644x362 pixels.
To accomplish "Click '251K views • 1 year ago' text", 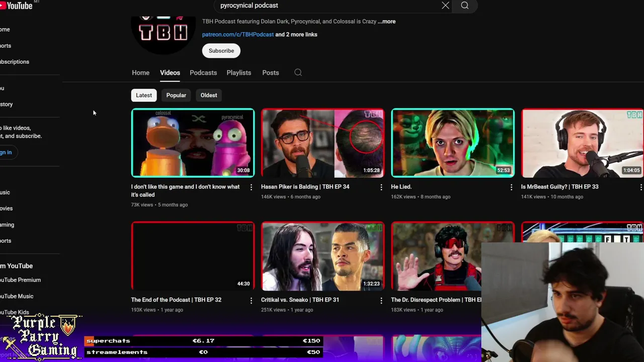I will 287,310.
